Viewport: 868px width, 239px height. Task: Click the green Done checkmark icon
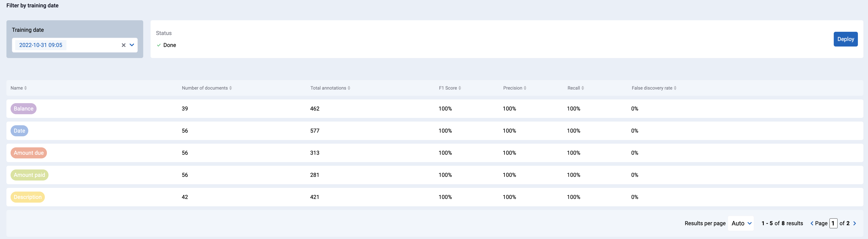tap(159, 45)
